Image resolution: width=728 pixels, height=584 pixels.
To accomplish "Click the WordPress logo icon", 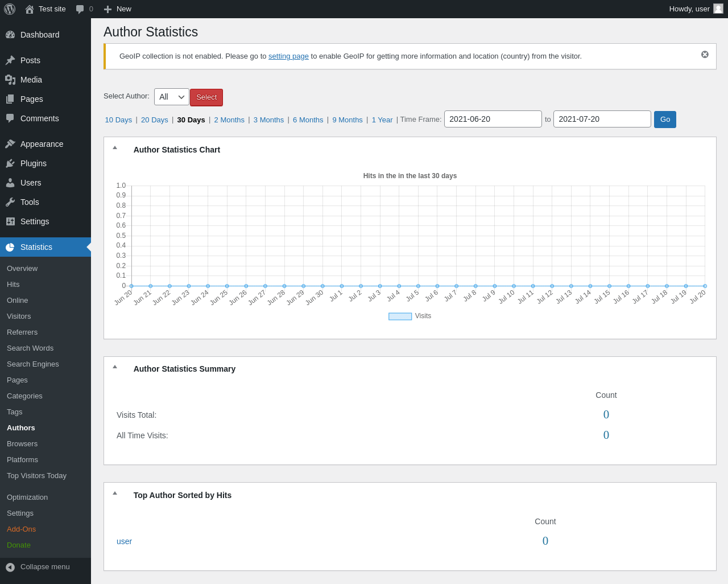I will pos(10,9).
